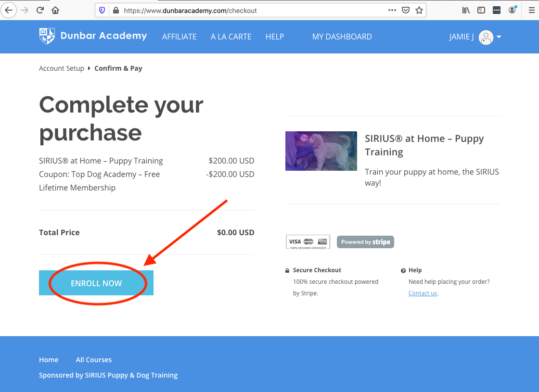Click the browser forward arrow
The image size is (539, 392).
click(x=25, y=10)
